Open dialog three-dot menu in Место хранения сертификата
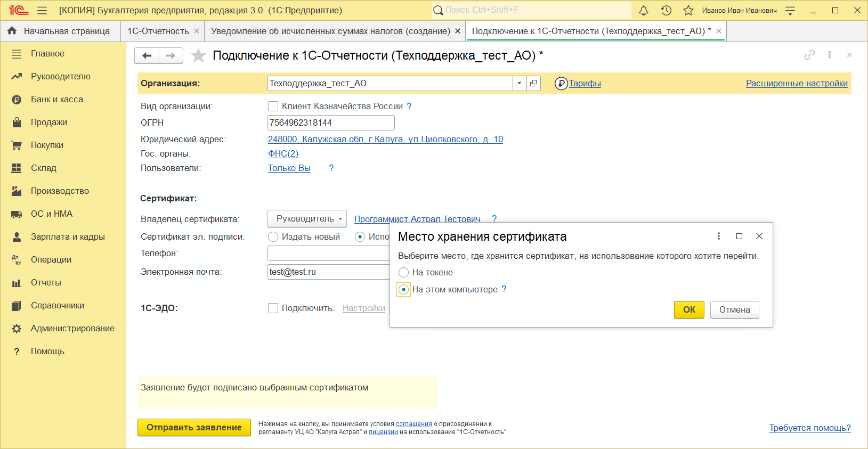This screenshot has width=868, height=449. coord(719,236)
